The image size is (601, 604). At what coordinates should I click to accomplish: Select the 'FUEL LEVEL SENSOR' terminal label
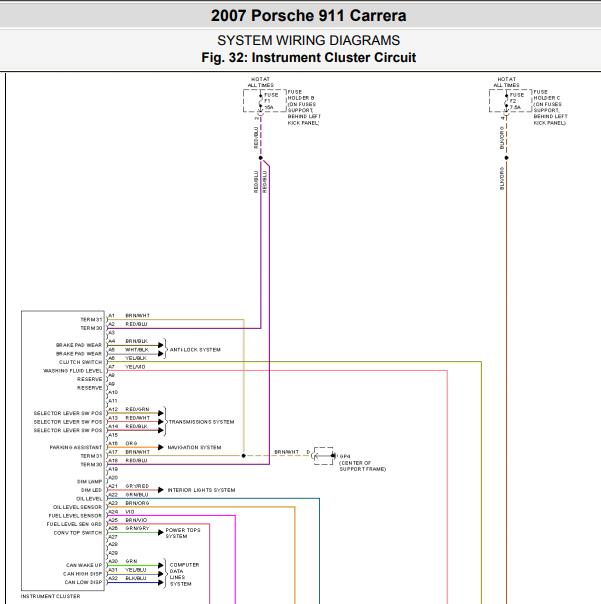[75, 516]
